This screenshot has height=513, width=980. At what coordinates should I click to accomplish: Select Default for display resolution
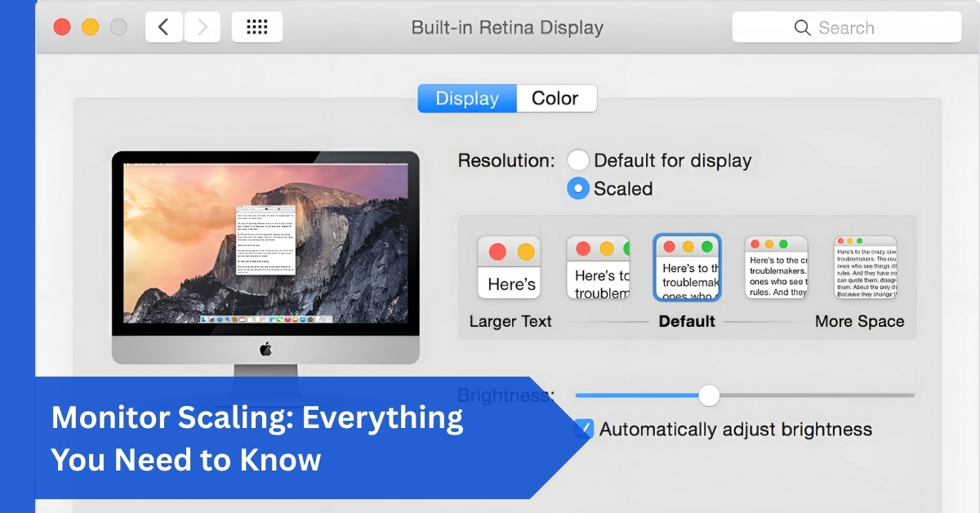tap(578, 160)
